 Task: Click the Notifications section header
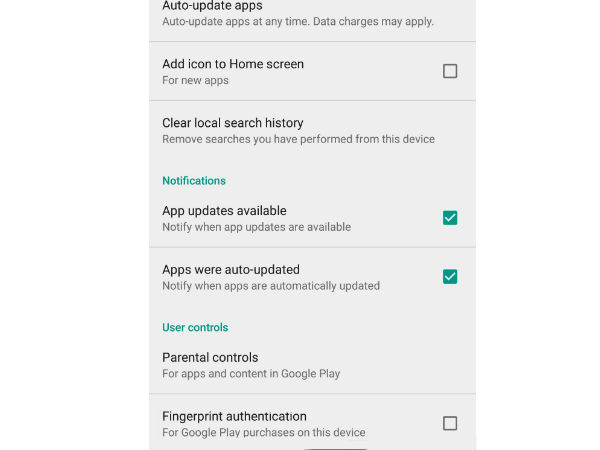point(194,181)
